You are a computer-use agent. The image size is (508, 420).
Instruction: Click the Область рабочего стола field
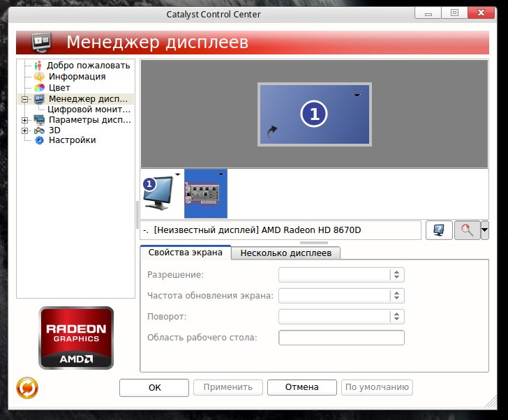(341, 338)
